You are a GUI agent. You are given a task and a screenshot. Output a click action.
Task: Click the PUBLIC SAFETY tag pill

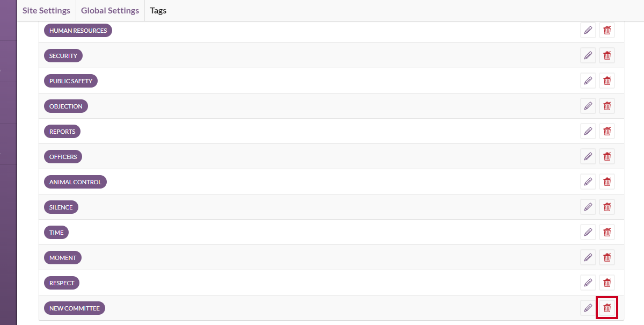pos(71,81)
